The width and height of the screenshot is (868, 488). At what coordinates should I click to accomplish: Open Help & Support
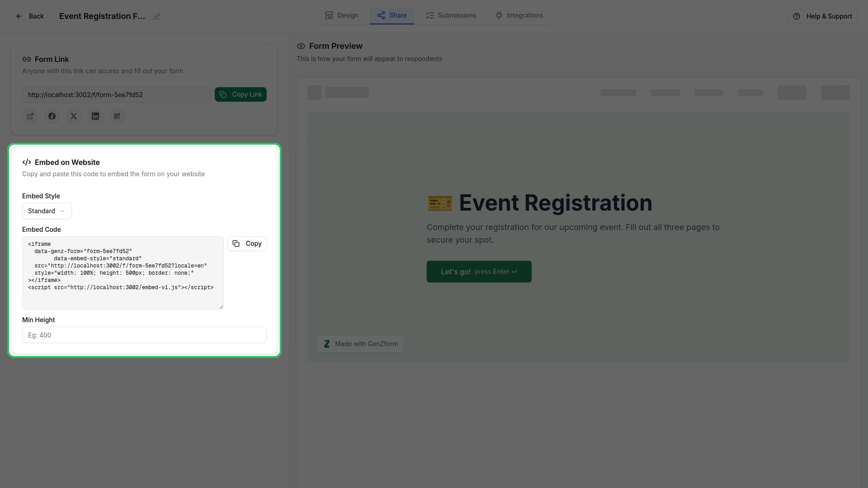(822, 16)
